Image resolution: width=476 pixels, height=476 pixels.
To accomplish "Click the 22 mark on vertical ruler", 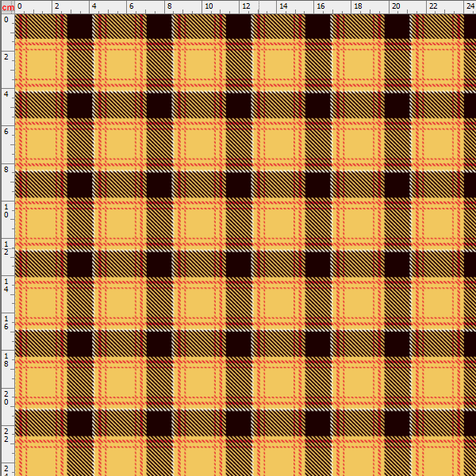I will pyautogui.click(x=6, y=435).
